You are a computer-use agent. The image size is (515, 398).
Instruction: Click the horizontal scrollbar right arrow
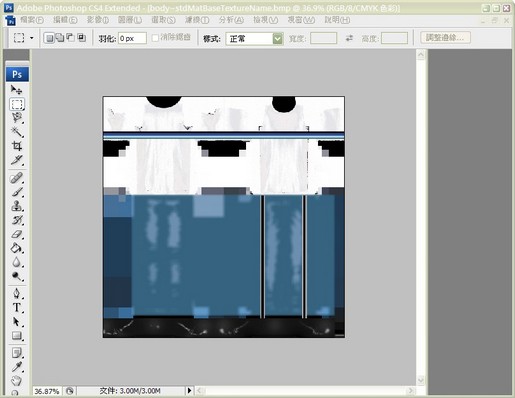[411, 390]
